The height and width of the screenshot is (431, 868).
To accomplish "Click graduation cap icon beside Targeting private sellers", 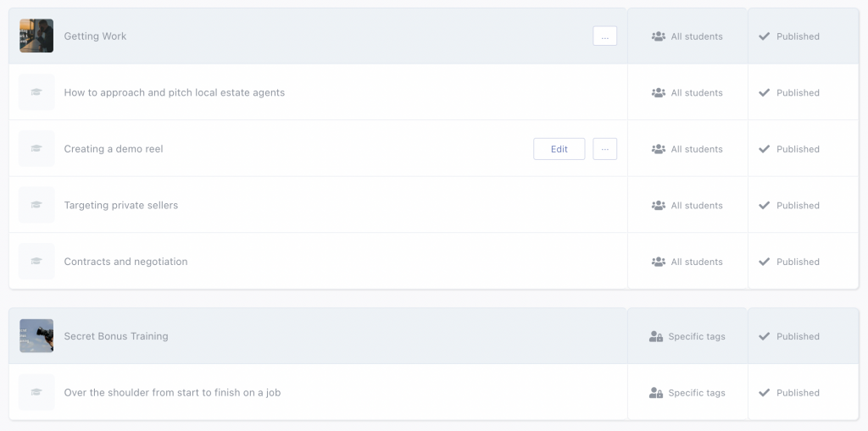I will [x=36, y=205].
